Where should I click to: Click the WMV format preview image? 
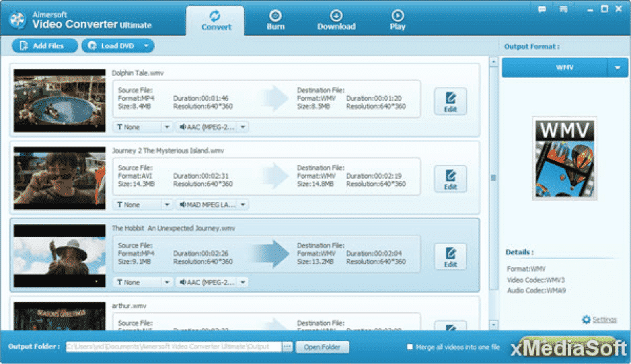[564, 159]
